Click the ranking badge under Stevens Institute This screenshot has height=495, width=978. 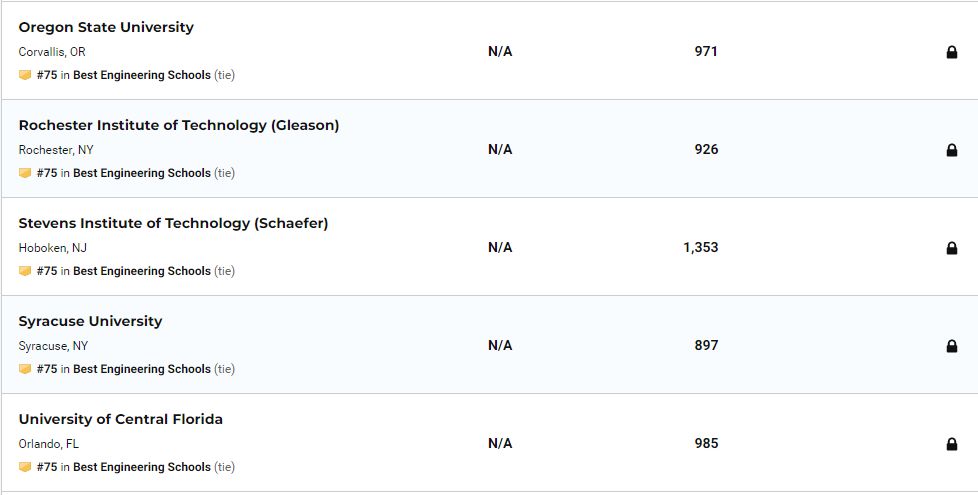(25, 271)
